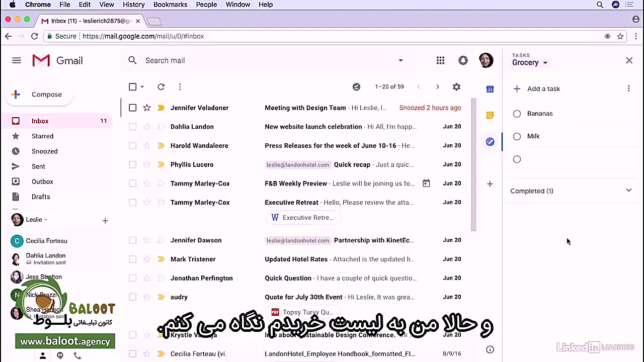This screenshot has width=644, height=362.
Task: Collapse the Completed tasks section
Action: point(628,191)
